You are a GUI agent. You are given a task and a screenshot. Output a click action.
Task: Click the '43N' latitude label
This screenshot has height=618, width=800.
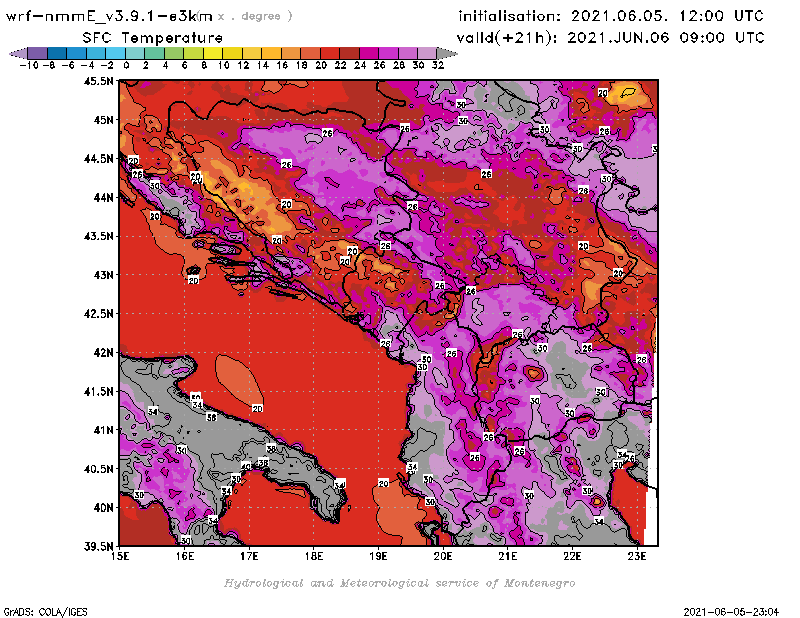click(104, 275)
